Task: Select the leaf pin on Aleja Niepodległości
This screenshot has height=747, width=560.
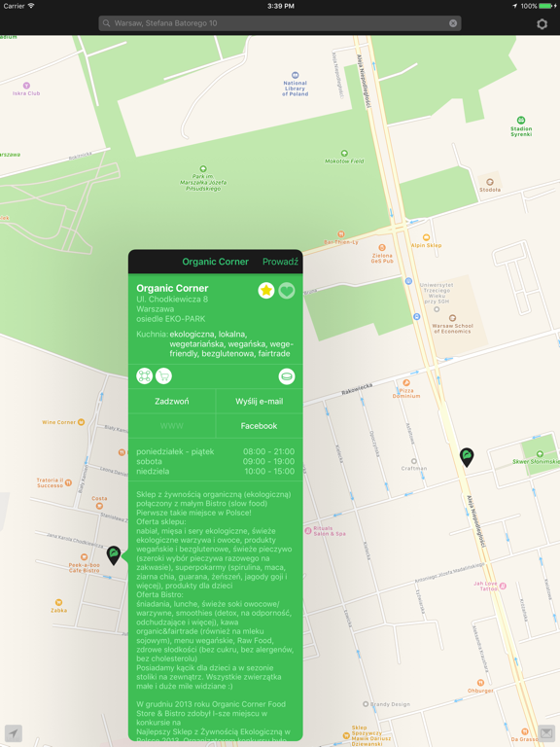Action: [x=467, y=457]
